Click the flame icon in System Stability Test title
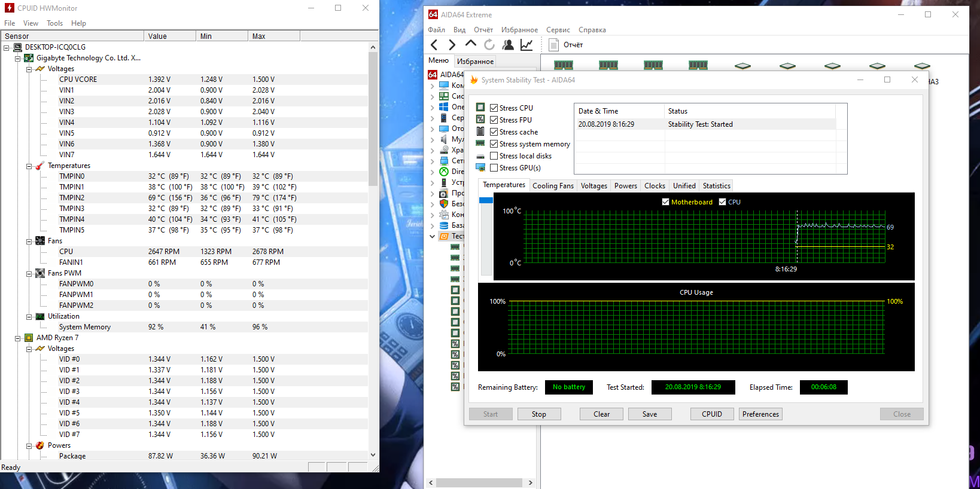 474,80
